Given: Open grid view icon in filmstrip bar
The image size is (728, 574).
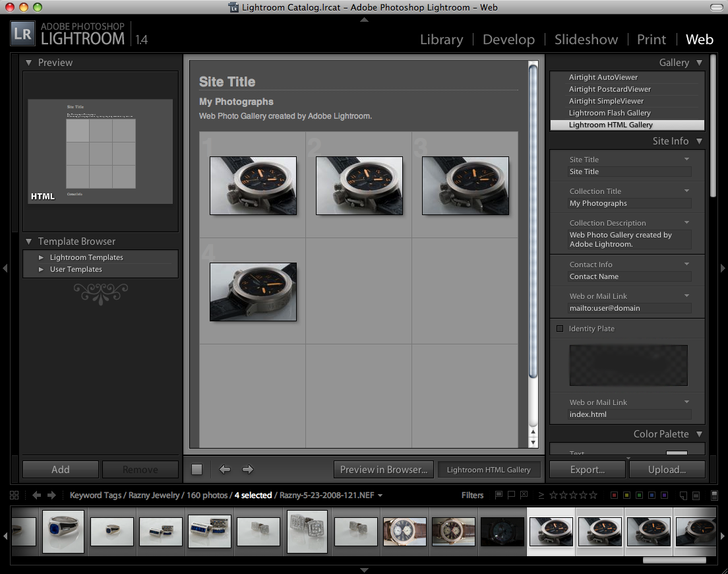Looking at the screenshot, I should tap(15, 495).
